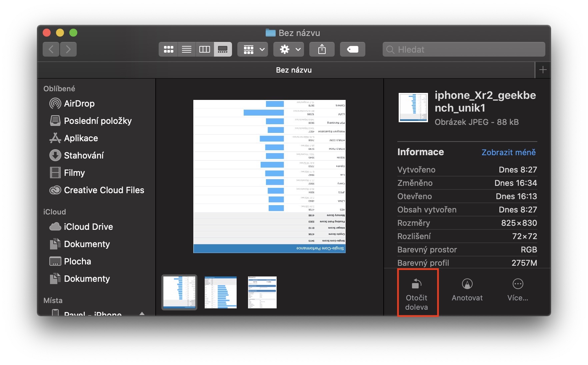Open Stahování in the sidebar
588x365 pixels.
[76, 156]
